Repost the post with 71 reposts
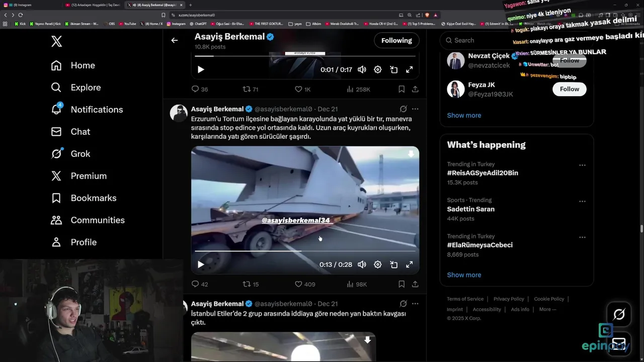 click(x=251, y=89)
